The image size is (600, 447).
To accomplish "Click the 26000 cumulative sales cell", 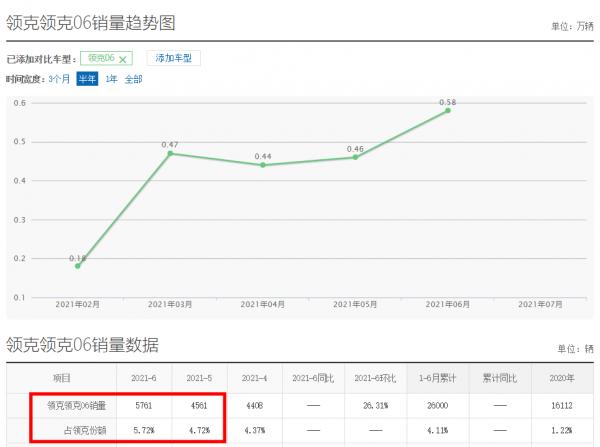I will coord(435,407).
